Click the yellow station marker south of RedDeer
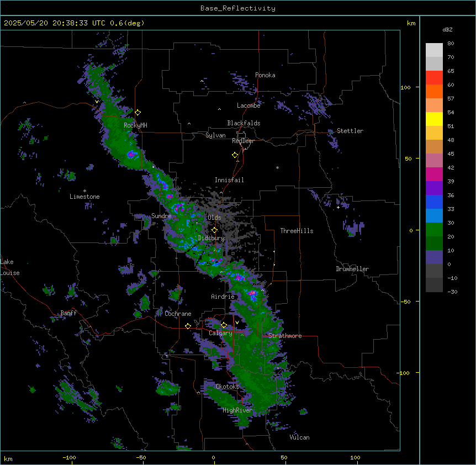Screen dimensions: 476x465 pos(235,155)
